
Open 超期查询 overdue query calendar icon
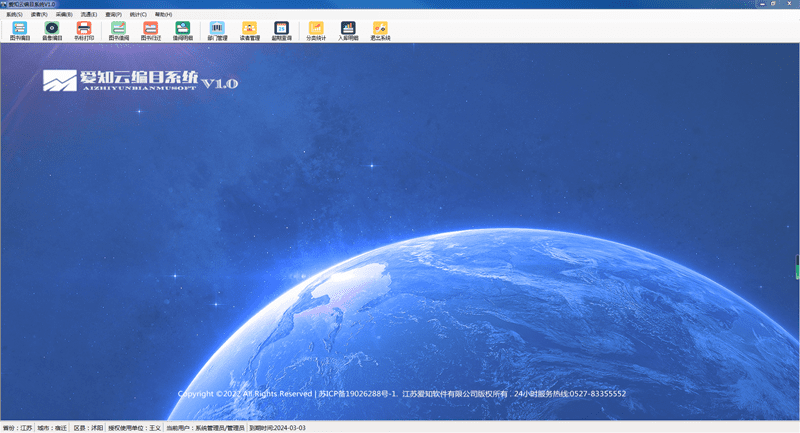[x=281, y=30]
